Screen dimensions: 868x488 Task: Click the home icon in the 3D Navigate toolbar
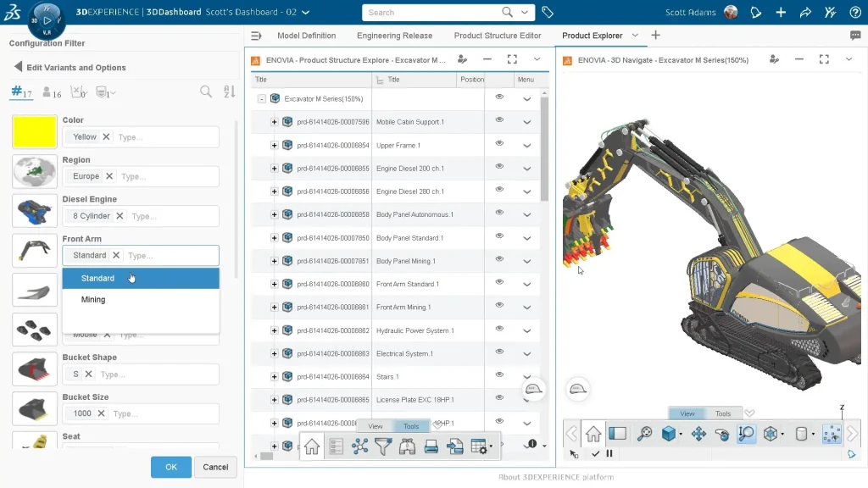click(593, 434)
